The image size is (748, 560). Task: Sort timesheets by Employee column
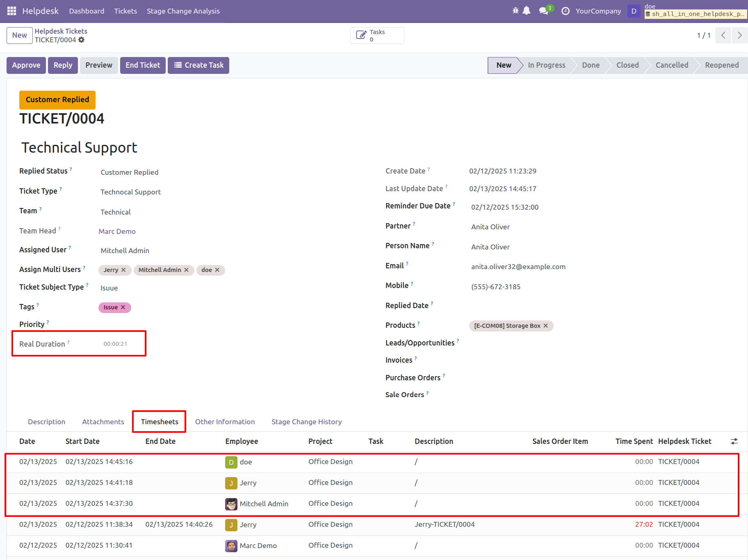pyautogui.click(x=242, y=441)
